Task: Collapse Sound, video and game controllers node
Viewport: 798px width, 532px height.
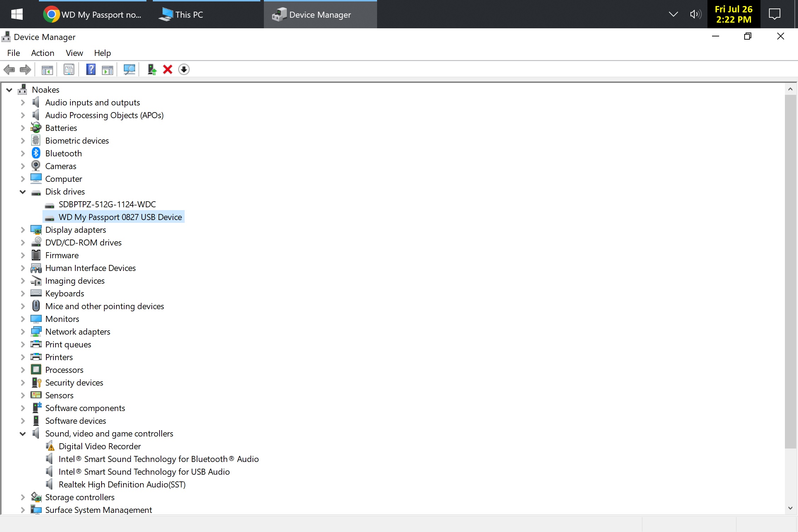Action: coord(23,434)
